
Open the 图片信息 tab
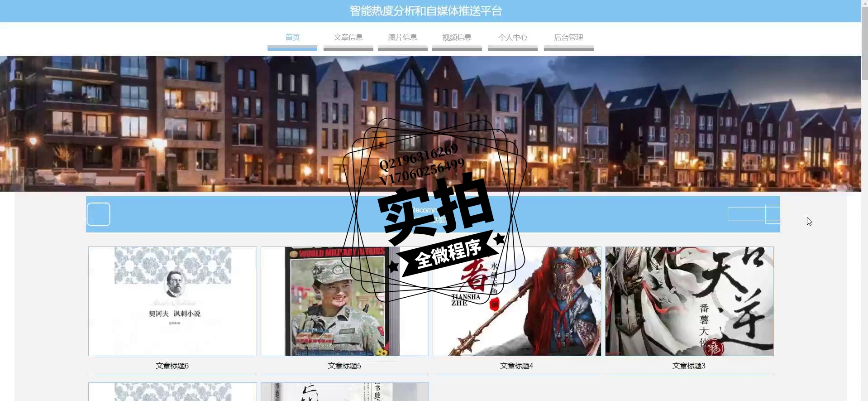pos(402,38)
